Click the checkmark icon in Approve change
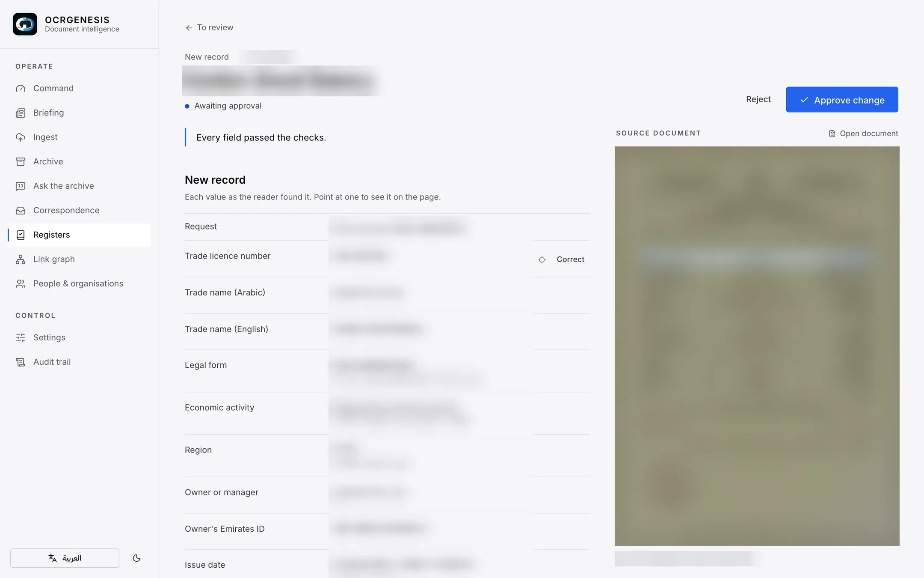The width and height of the screenshot is (924, 578). coord(804,100)
